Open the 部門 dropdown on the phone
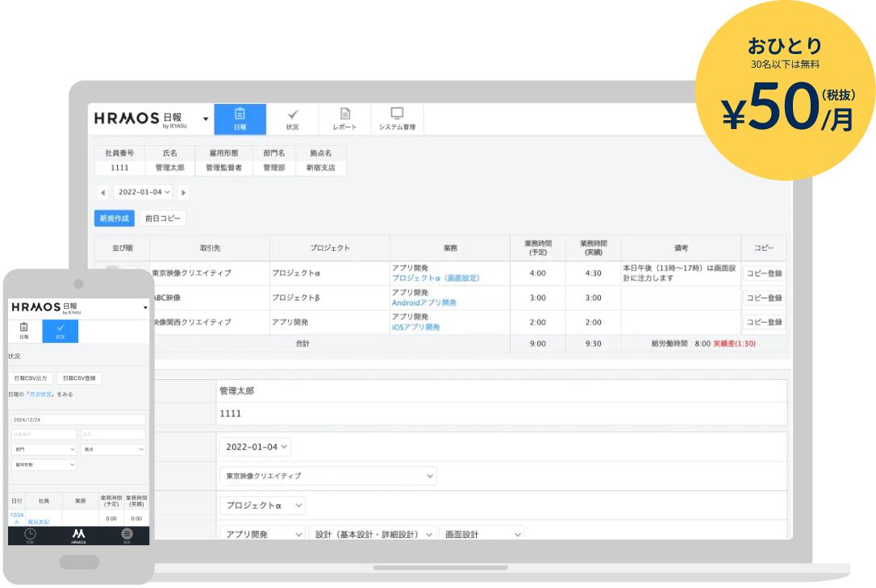Screen dimensions: 876x588 [x=44, y=449]
